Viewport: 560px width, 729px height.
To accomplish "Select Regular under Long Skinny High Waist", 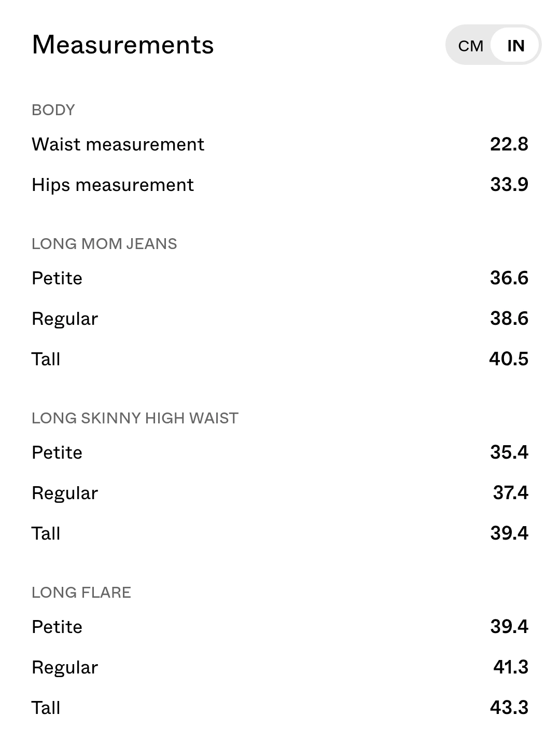I will (280, 493).
